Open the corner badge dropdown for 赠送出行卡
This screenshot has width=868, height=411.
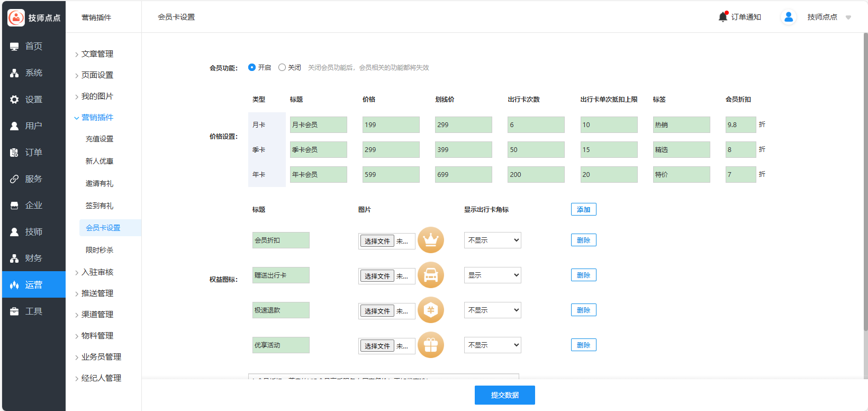492,275
